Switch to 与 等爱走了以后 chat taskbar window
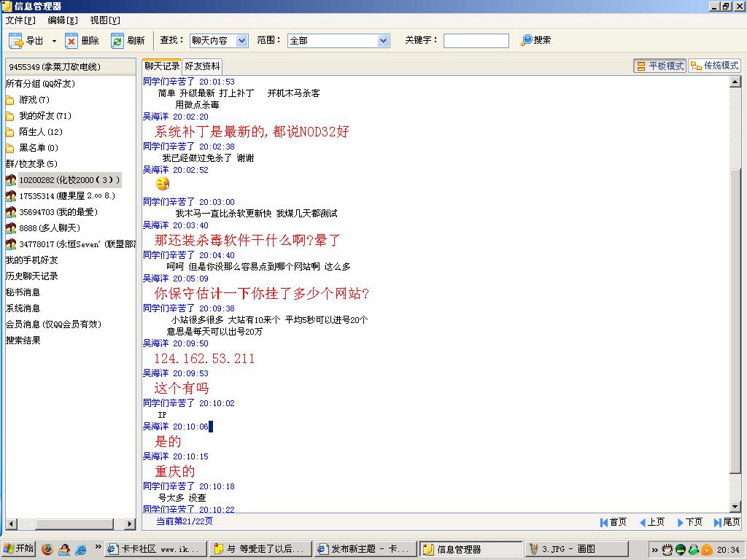Image resolution: width=747 pixels, height=560 pixels. coord(260,549)
